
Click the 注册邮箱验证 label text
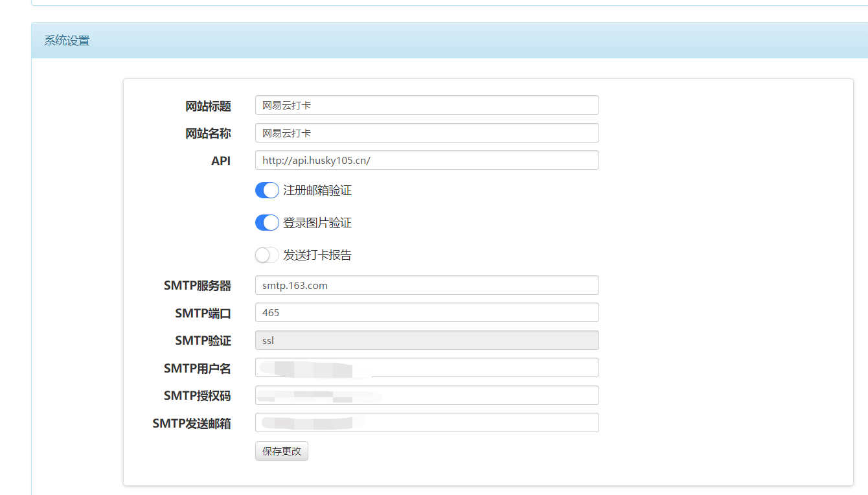(x=317, y=190)
